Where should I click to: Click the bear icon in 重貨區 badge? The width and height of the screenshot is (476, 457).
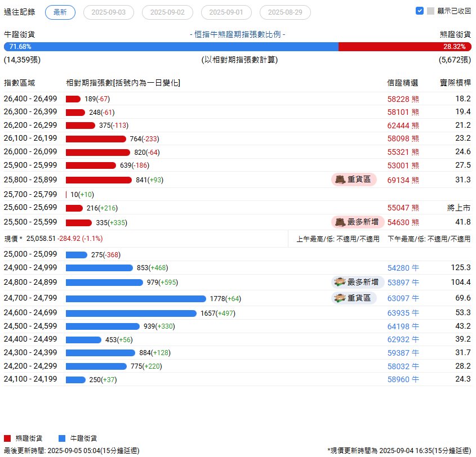pos(340,180)
